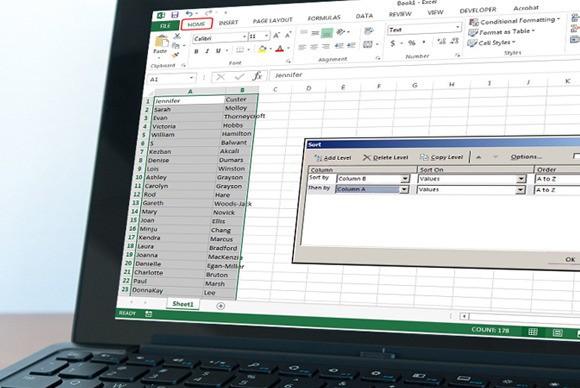Open Sort On Values dropdown in Sort by row
The height and width of the screenshot is (388, 580).
tap(521, 179)
